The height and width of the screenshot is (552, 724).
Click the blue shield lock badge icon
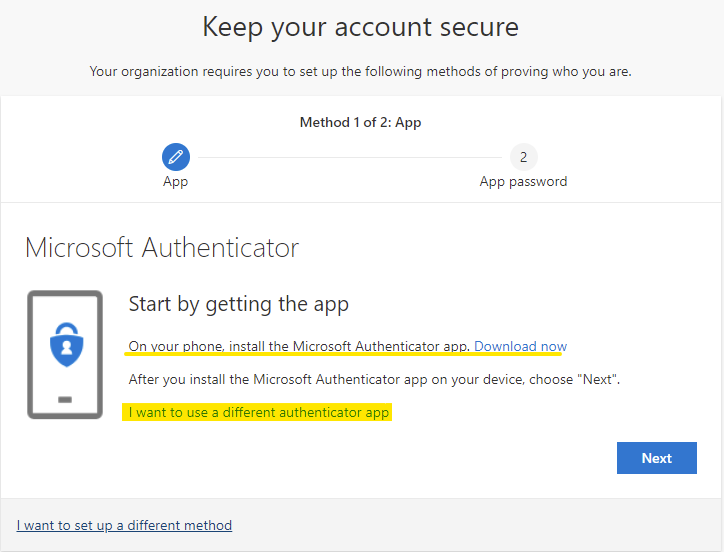tap(66, 345)
